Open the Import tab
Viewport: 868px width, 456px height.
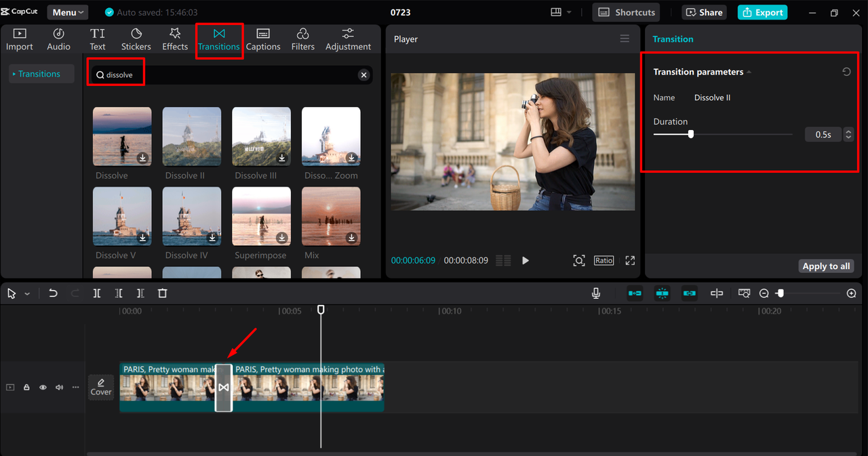coord(19,39)
